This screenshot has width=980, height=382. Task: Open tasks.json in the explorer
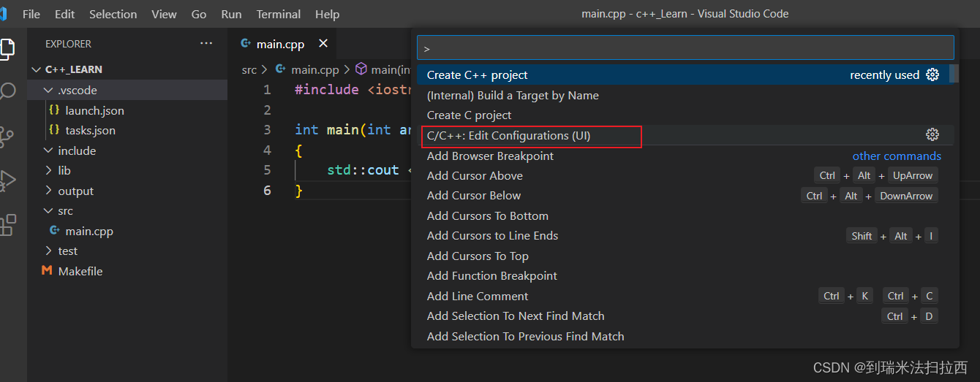pyautogui.click(x=90, y=131)
